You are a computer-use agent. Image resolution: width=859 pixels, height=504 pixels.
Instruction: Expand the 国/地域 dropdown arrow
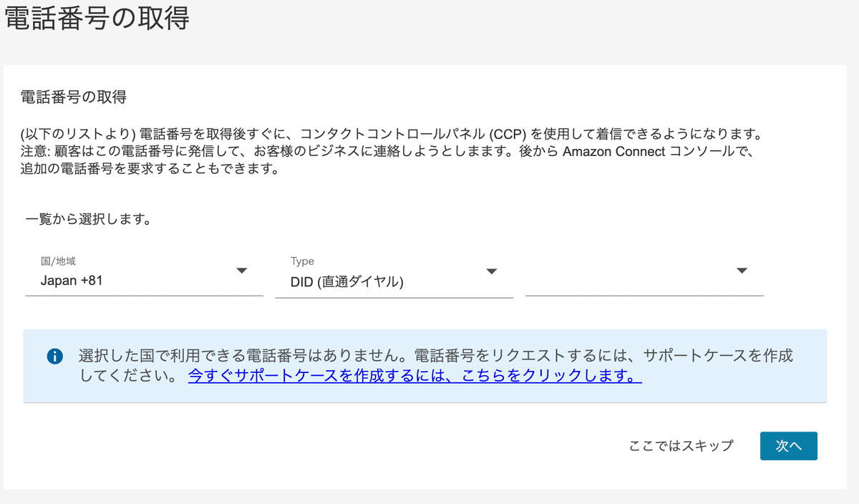[x=241, y=271]
